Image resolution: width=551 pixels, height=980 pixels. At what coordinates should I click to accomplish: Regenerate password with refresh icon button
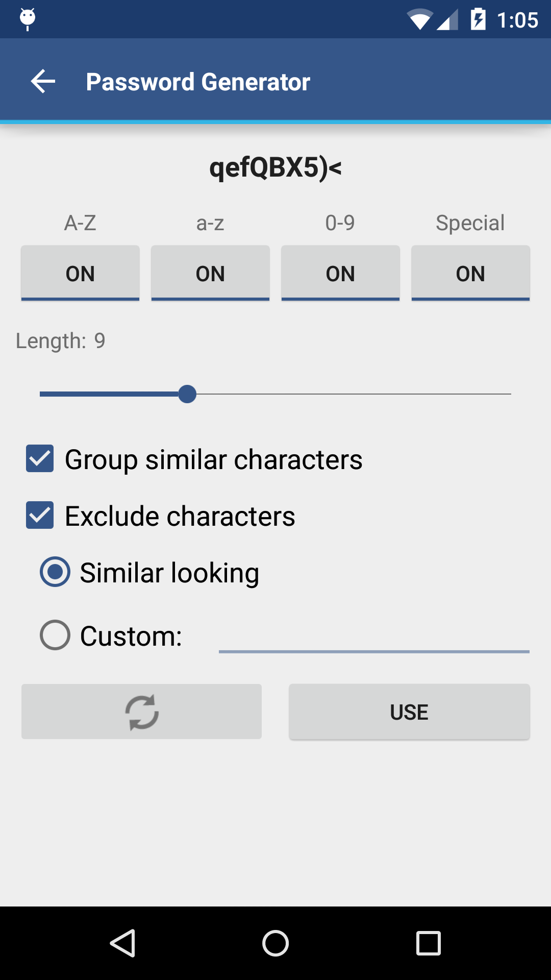coord(141,712)
